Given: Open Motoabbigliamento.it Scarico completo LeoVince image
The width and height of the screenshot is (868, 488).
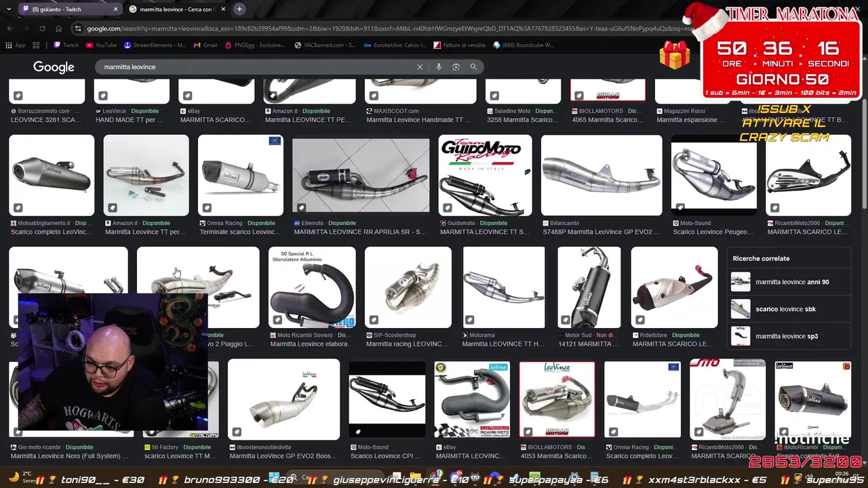Looking at the screenshot, I should pos(52,176).
